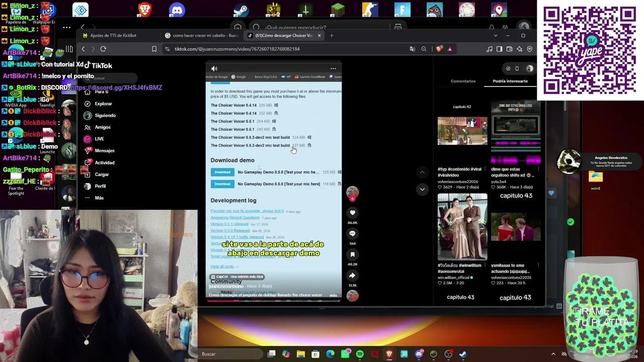This screenshot has height=362, width=644.
Task: Click the Windows taskbar Buscar search box
Action: 229,354
